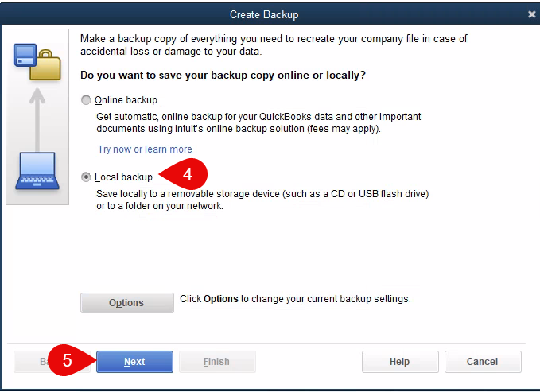Click the 'Click Options to change your current backup settings.' text
Screen dimensions: 540x392
click(295, 299)
